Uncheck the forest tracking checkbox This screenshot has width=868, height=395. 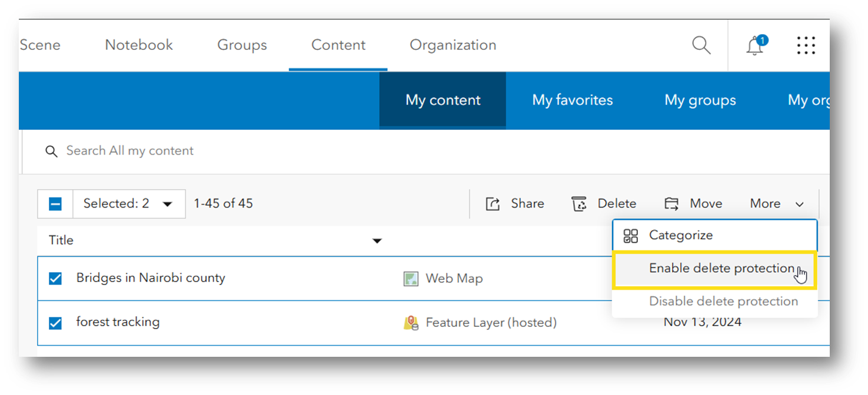click(x=55, y=322)
